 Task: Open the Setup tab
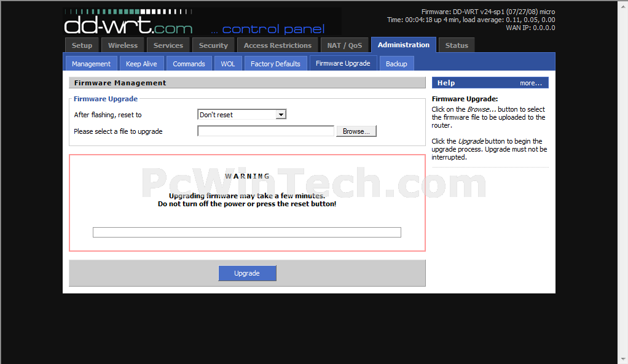82,45
